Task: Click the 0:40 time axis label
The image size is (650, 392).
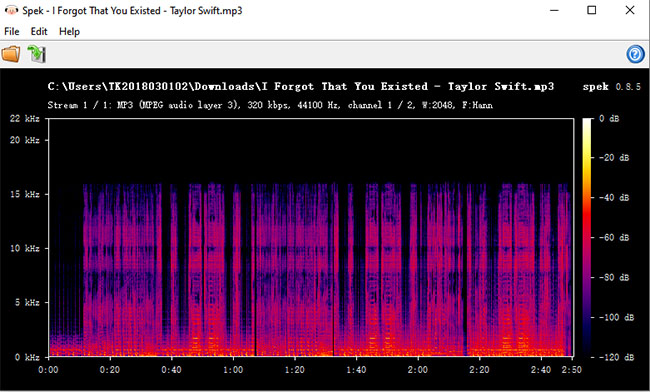Action: (x=171, y=370)
